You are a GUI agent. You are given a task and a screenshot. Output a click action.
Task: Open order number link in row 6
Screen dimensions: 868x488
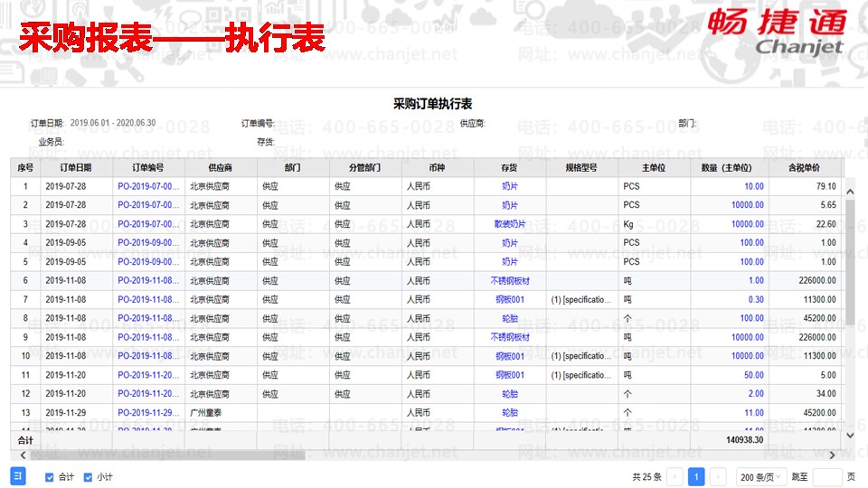pyautogui.click(x=148, y=280)
